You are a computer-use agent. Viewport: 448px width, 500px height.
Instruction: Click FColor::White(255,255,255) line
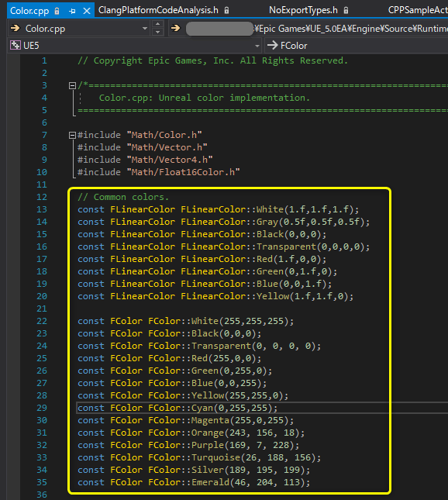click(x=186, y=321)
